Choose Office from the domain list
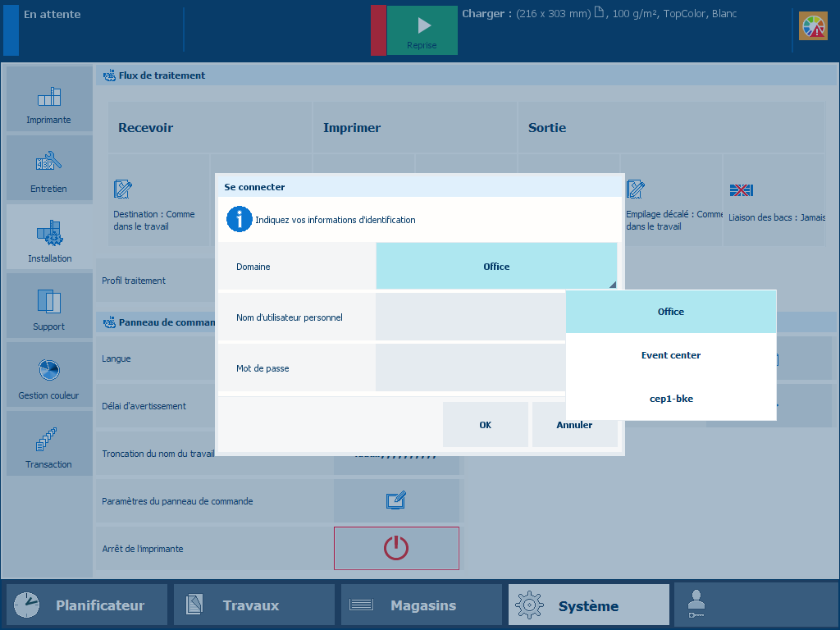 (671, 312)
